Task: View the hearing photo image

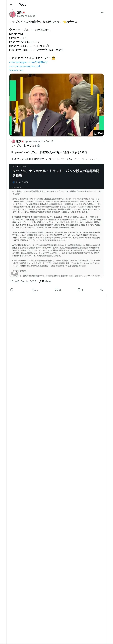Action: 56,105
